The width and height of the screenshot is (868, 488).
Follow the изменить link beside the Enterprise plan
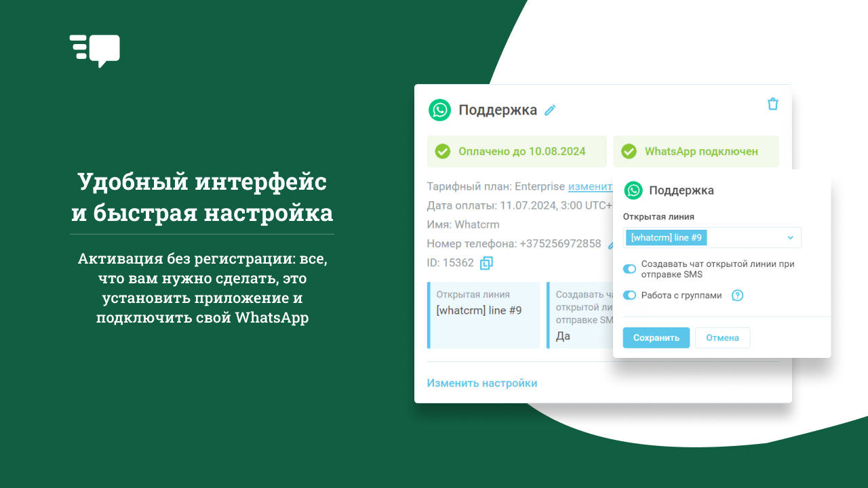[591, 186]
